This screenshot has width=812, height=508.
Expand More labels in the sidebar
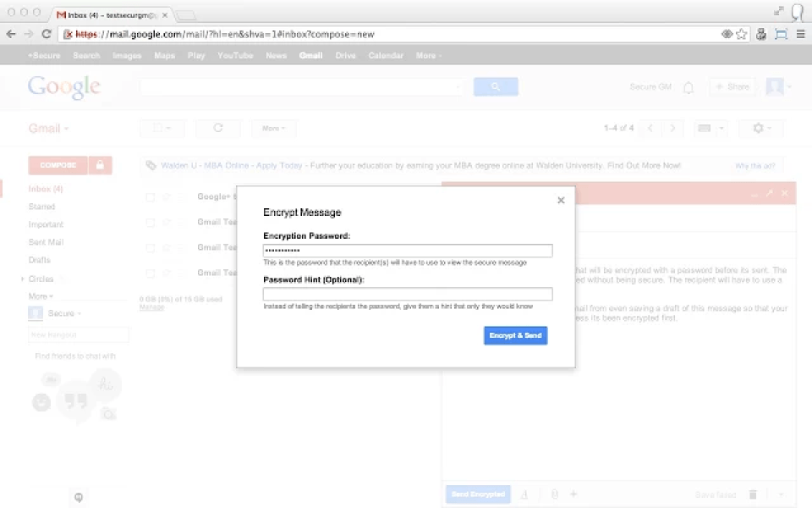click(x=41, y=296)
